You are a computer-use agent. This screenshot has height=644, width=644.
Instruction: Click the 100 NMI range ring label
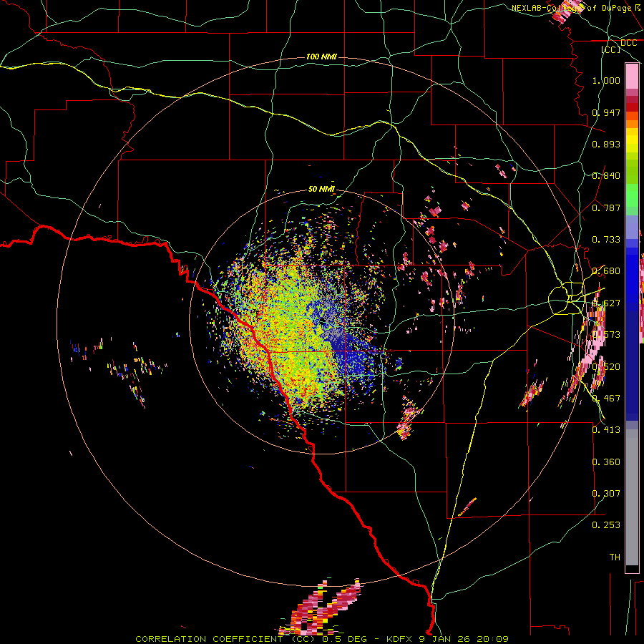(321, 57)
